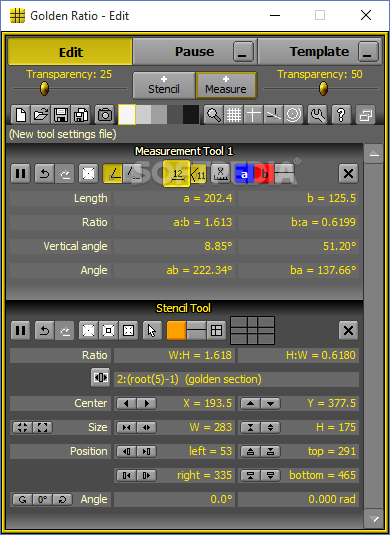Click the scrollbar down arrow

(374, 519)
